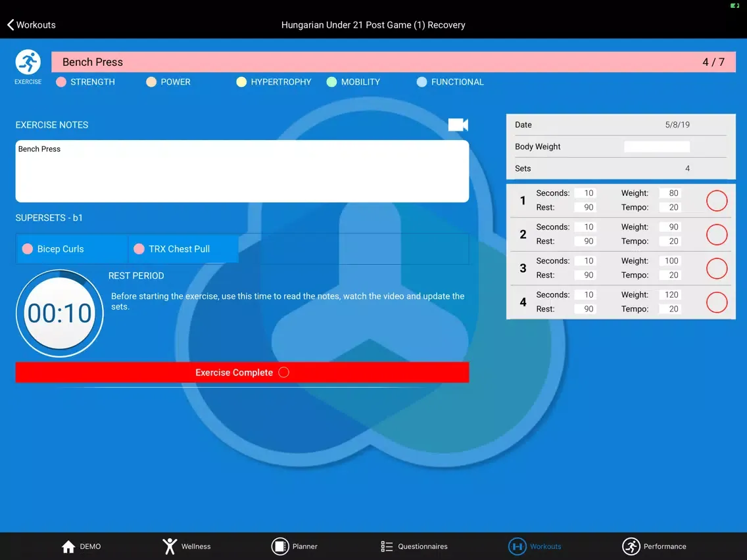The image size is (747, 560).
Task: Select the FUNCTIONAL blue category dot
Action: [x=422, y=82]
